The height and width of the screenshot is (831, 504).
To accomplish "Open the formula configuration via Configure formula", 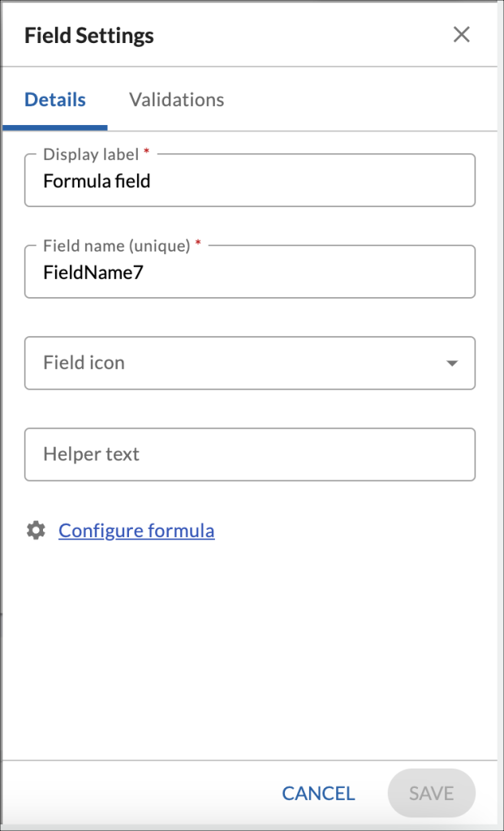I will click(x=136, y=530).
